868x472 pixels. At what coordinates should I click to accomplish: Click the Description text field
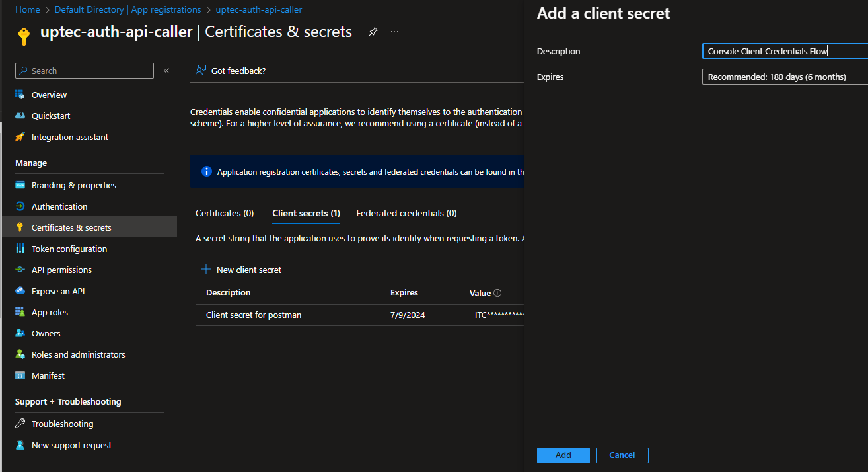tap(784, 51)
